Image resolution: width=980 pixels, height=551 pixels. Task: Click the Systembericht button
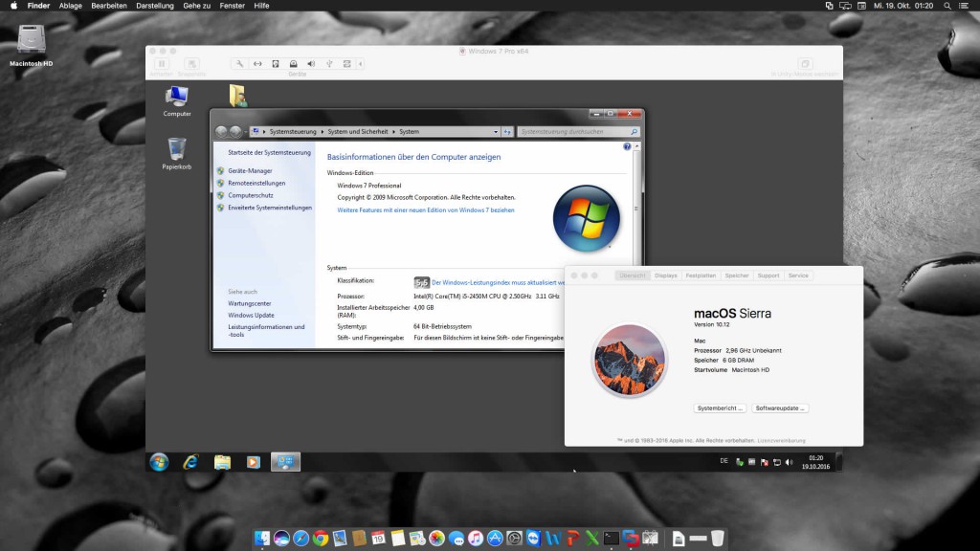pos(720,408)
